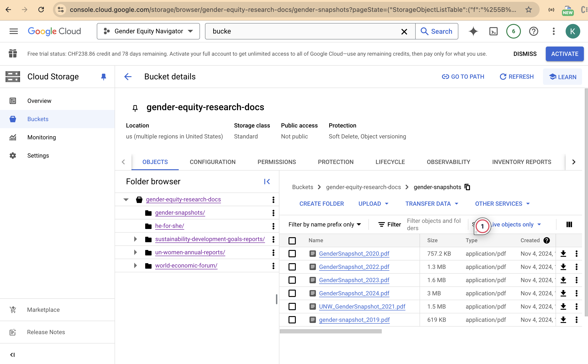Open the Gemini assistant icon
588x364 pixels.
pos(473,31)
